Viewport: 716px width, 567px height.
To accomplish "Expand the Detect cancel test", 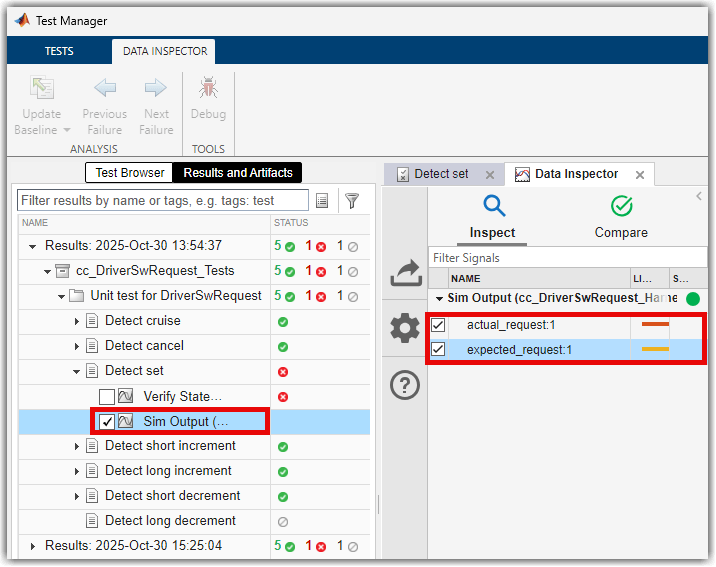I will tap(76, 346).
